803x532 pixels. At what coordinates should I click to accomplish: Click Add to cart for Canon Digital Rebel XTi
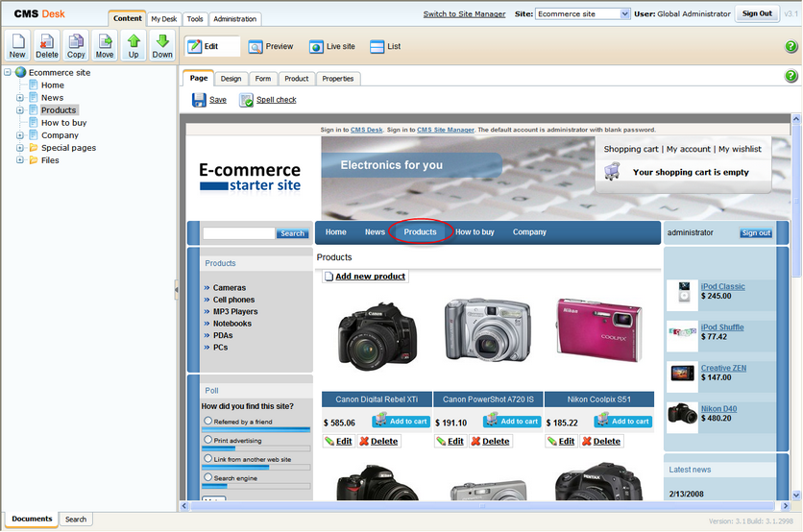click(401, 421)
